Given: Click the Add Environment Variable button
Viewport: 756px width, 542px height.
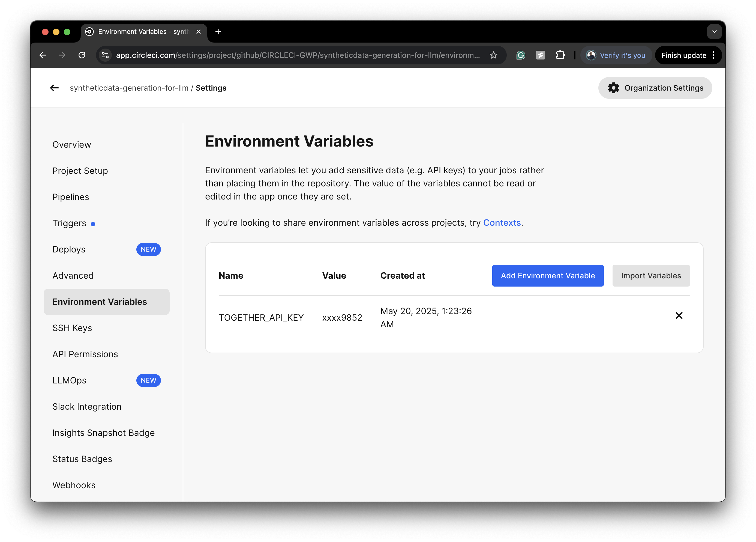Looking at the screenshot, I should point(547,275).
